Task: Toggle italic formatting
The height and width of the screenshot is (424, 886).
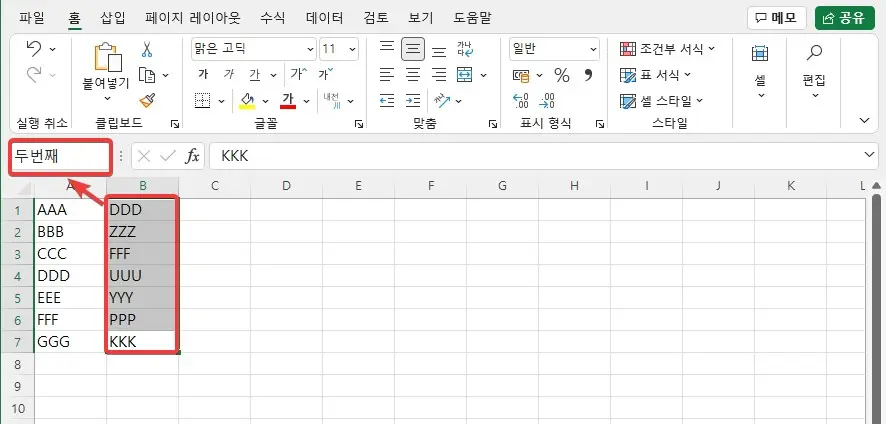Action: [229, 74]
